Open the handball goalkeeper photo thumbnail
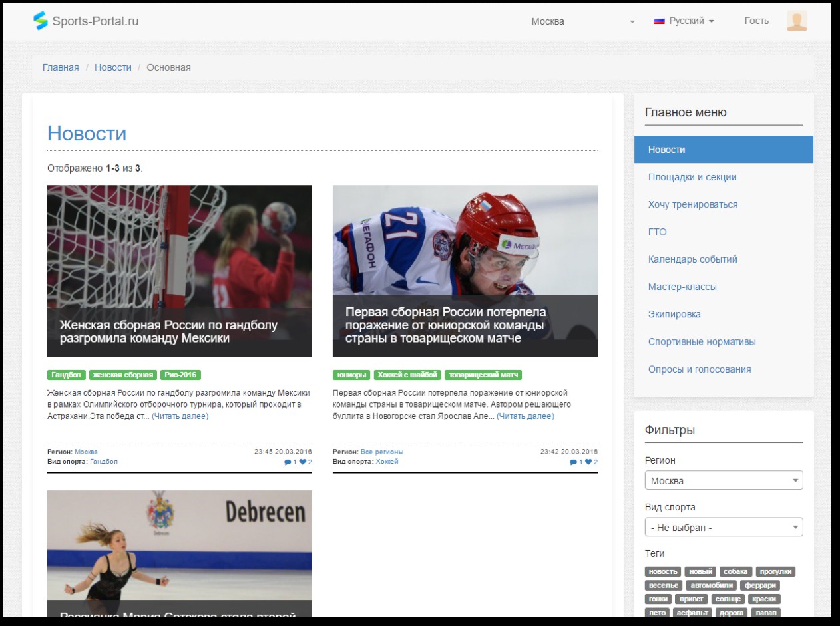840x626 pixels. click(x=180, y=271)
